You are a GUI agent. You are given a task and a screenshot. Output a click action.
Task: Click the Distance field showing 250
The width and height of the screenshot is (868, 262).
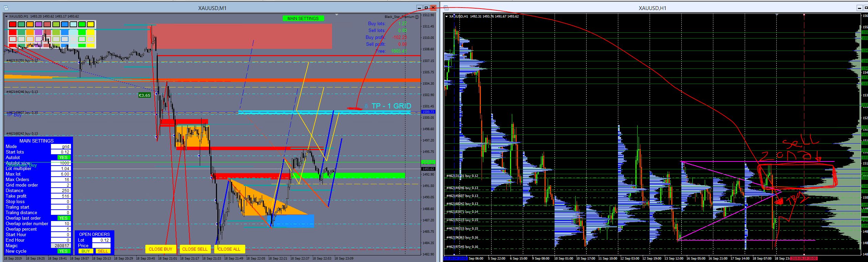[x=61, y=190]
